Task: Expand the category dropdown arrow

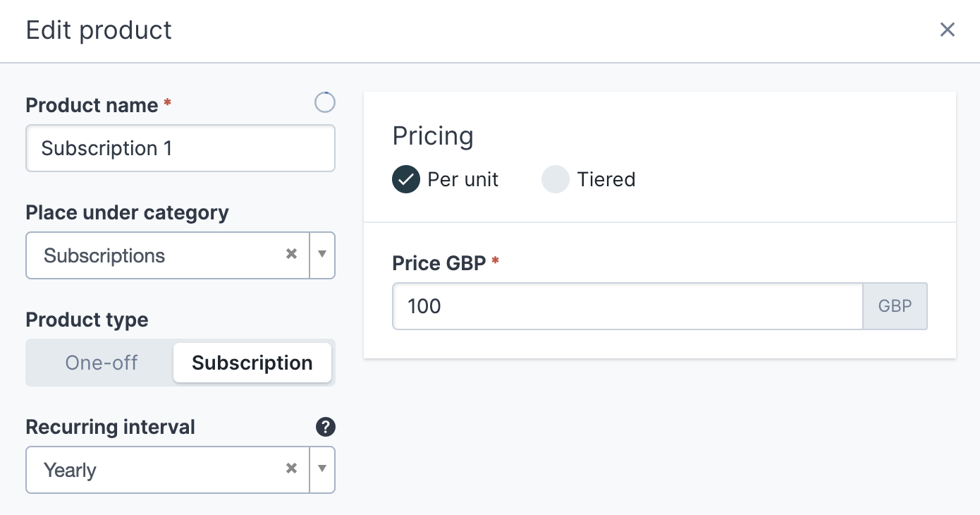Action: click(322, 255)
